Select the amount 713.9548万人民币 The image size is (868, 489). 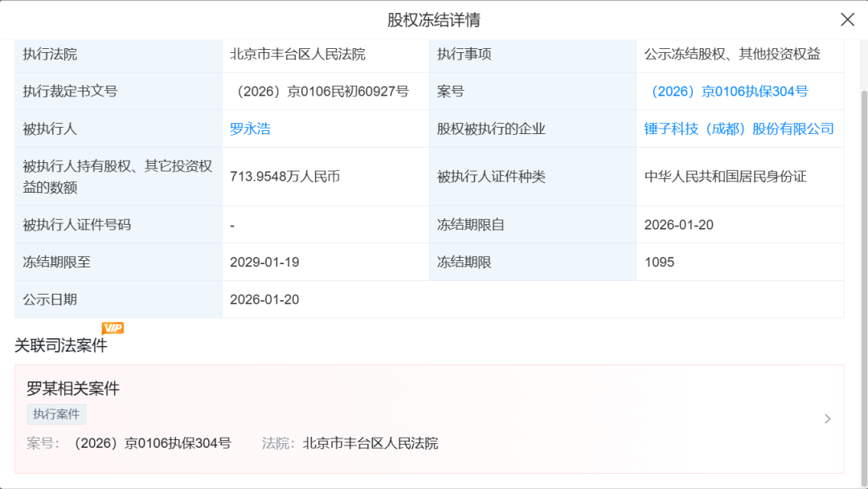(x=285, y=177)
